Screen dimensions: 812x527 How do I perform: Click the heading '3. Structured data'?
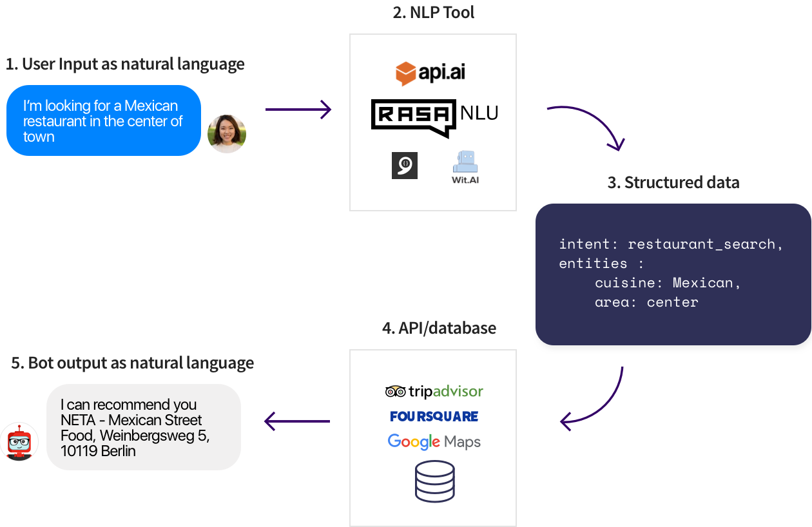click(673, 182)
